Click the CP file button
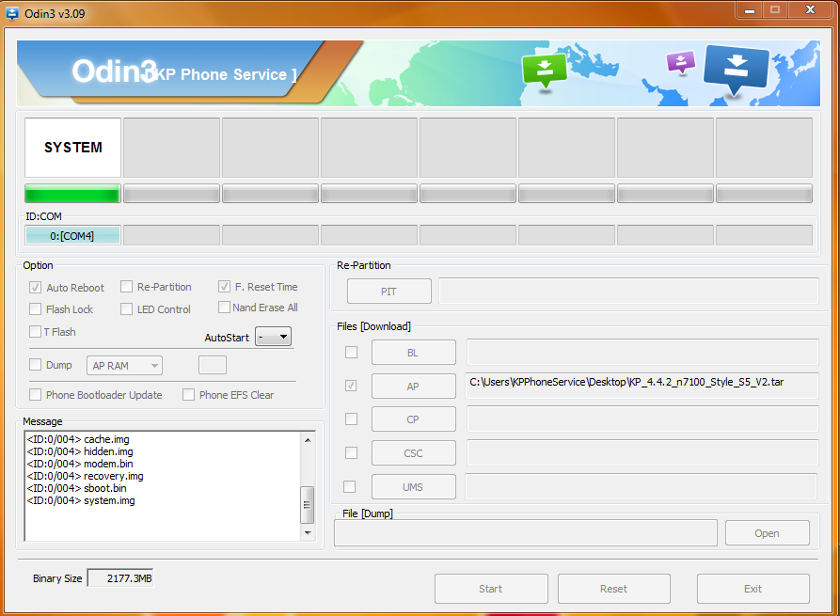 point(414,419)
